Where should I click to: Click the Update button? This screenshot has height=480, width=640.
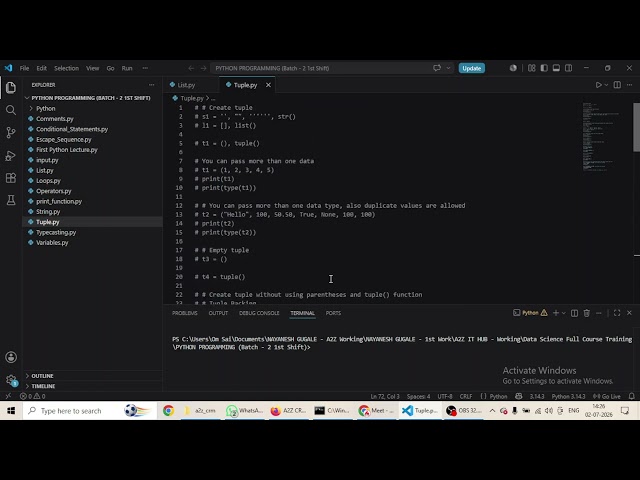point(471,68)
